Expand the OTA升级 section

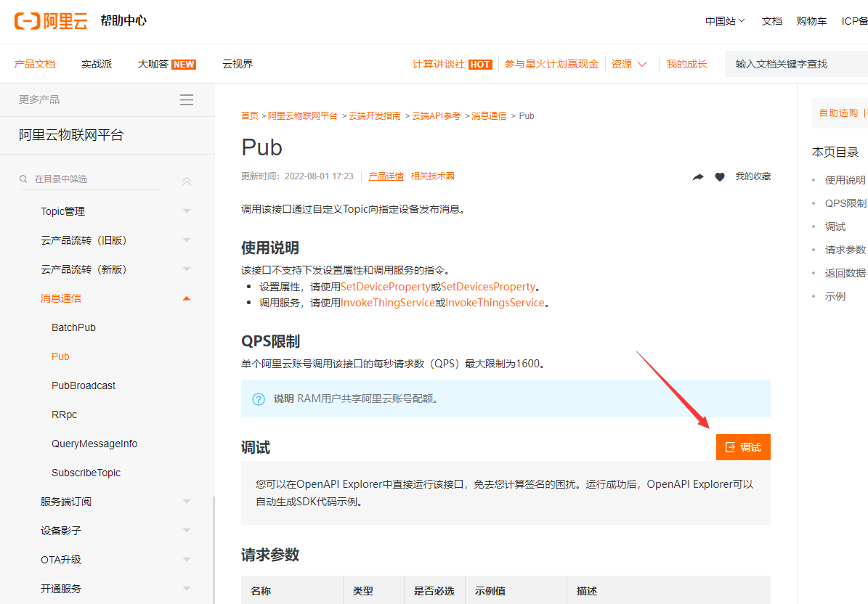coord(187,559)
